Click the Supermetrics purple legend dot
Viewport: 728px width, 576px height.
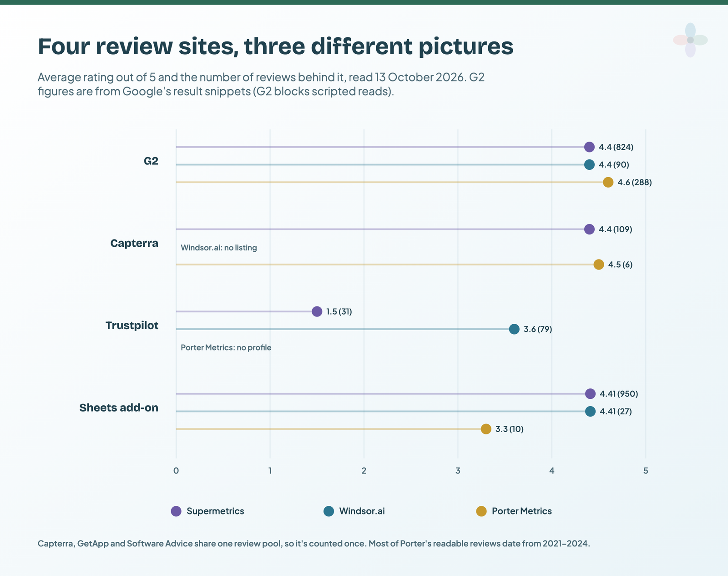coord(176,511)
